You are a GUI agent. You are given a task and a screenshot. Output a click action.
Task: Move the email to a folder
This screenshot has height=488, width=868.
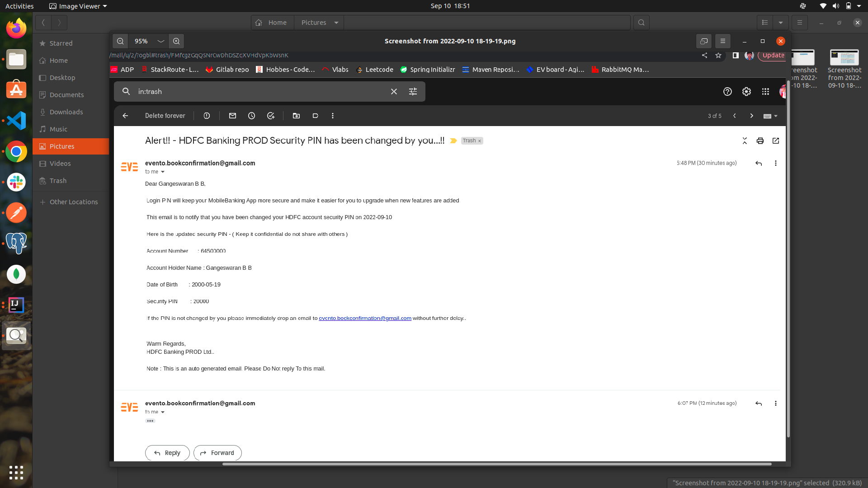[297, 116]
